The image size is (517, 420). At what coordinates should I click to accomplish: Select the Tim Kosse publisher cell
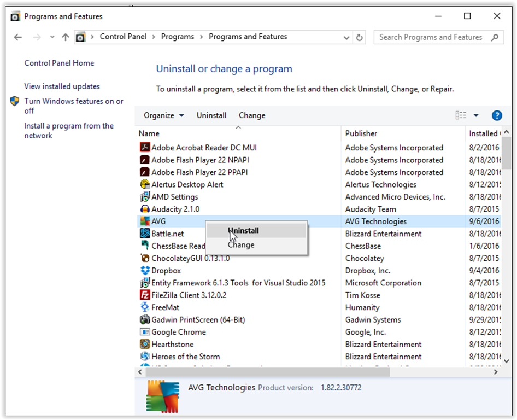pos(363,295)
